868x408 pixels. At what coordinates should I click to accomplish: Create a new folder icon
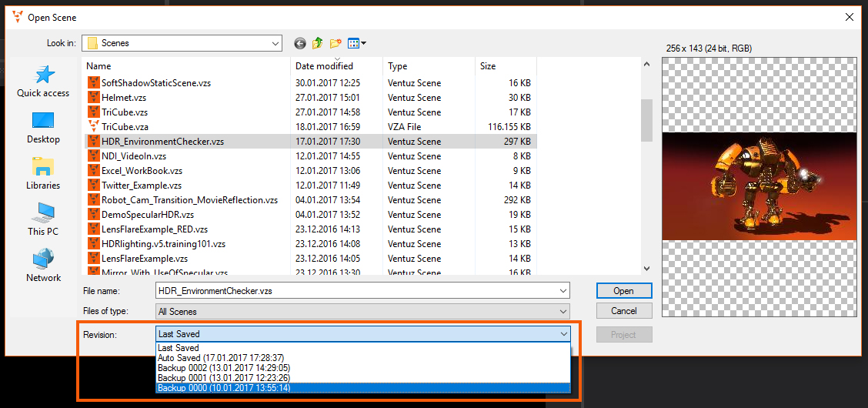(336, 43)
